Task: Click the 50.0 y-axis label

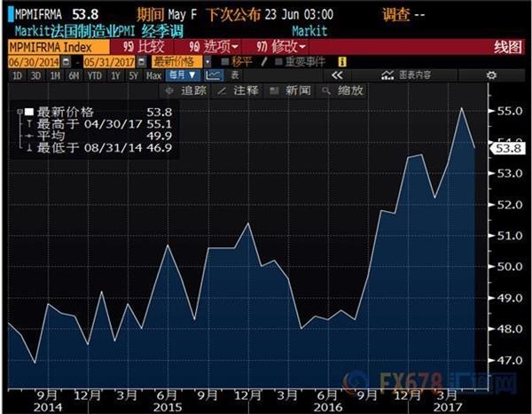Action: coord(510,266)
